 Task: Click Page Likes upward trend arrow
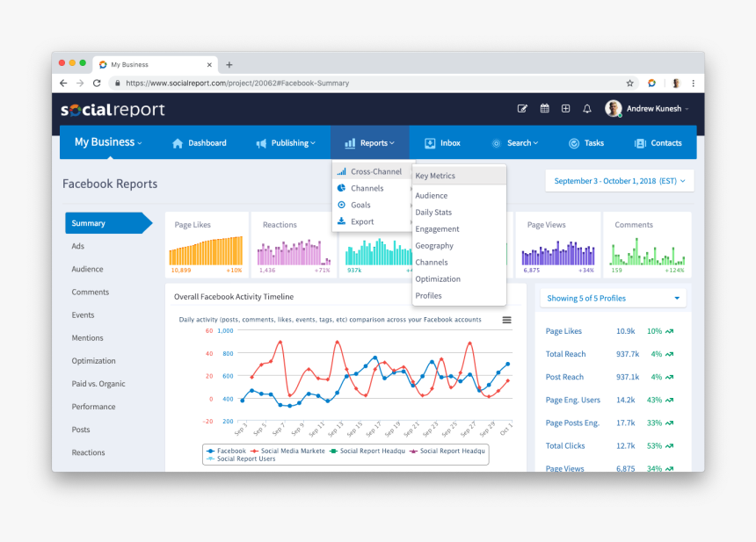point(669,331)
